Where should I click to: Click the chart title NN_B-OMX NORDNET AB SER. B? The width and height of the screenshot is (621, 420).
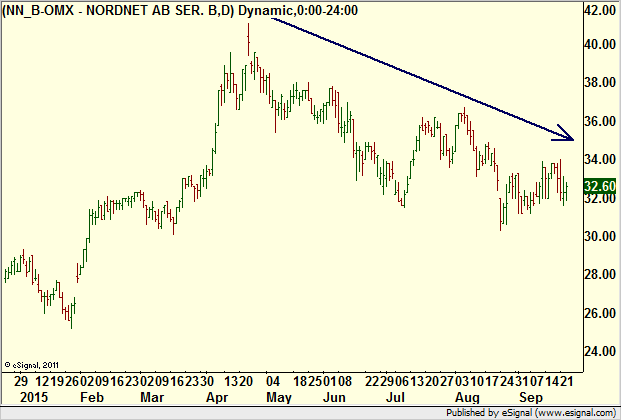118,10
